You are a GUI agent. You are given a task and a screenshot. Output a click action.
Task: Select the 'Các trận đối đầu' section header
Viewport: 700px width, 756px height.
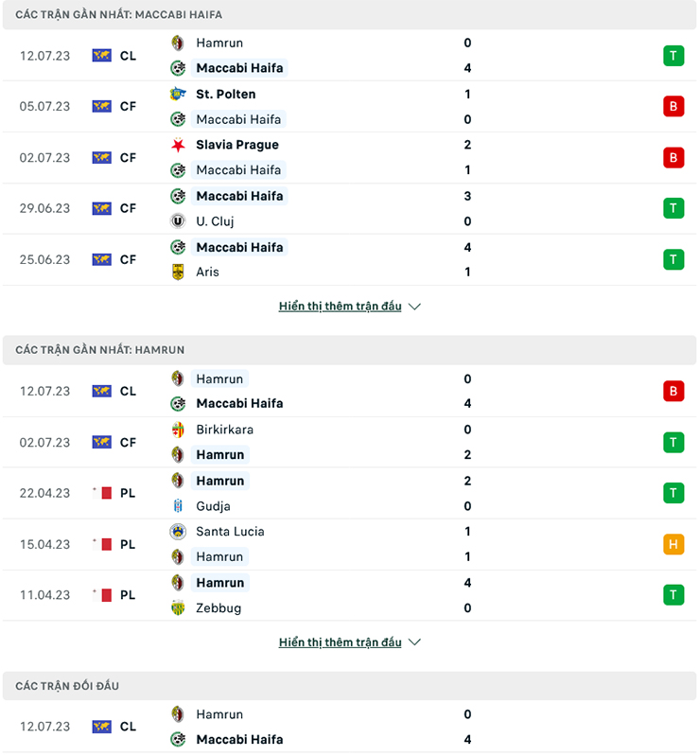67,686
